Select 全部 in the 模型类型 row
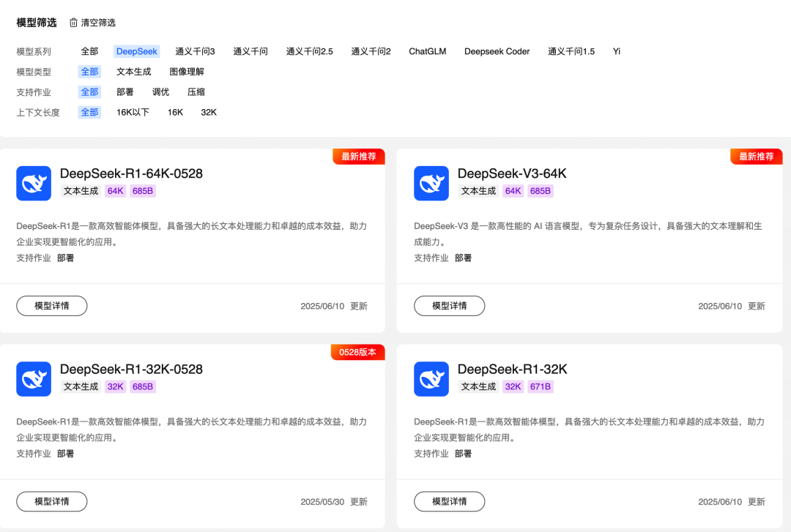The image size is (791, 532). [89, 72]
